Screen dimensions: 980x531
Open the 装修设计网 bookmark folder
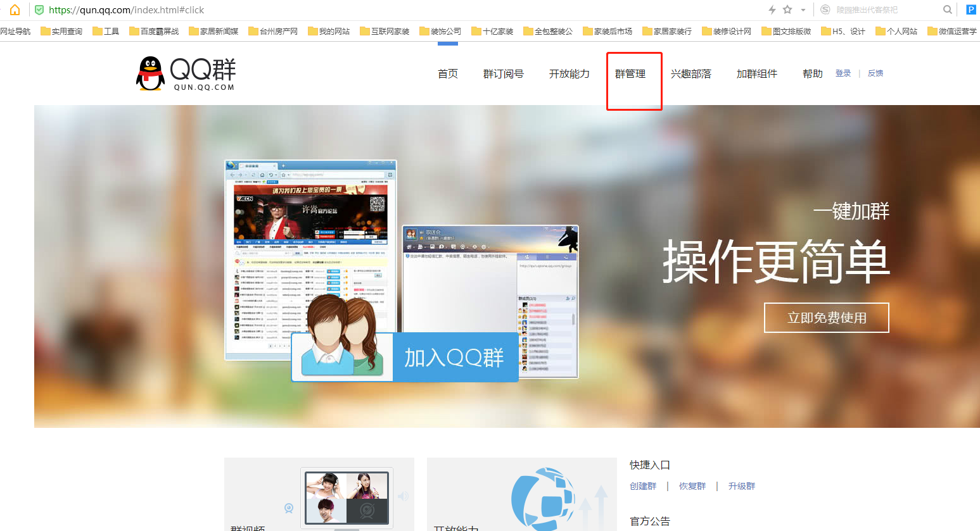click(727, 31)
